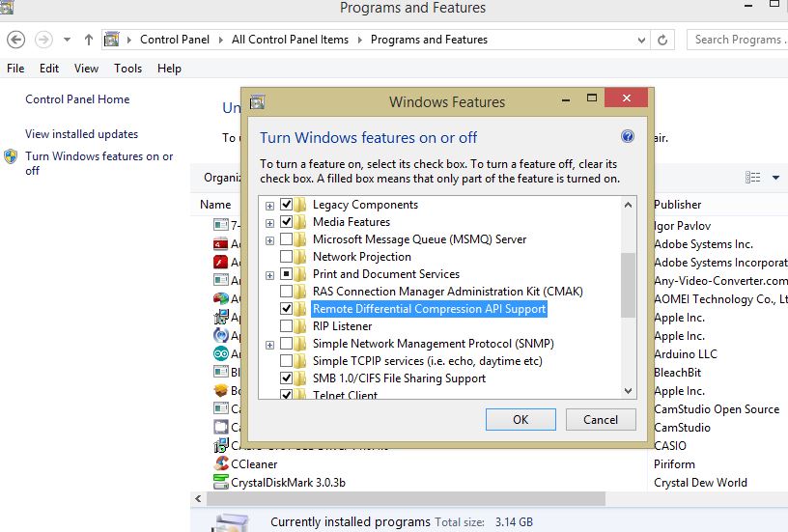
Task: Click the Windows Features title bar icon
Action: (257, 102)
